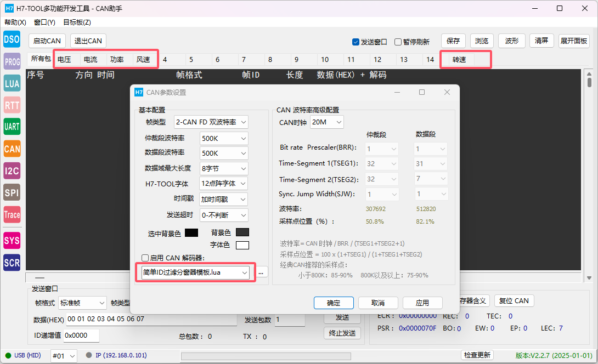Pick the 背景色 dark gray swatch
This screenshot has width=598, height=364.
pos(242,232)
